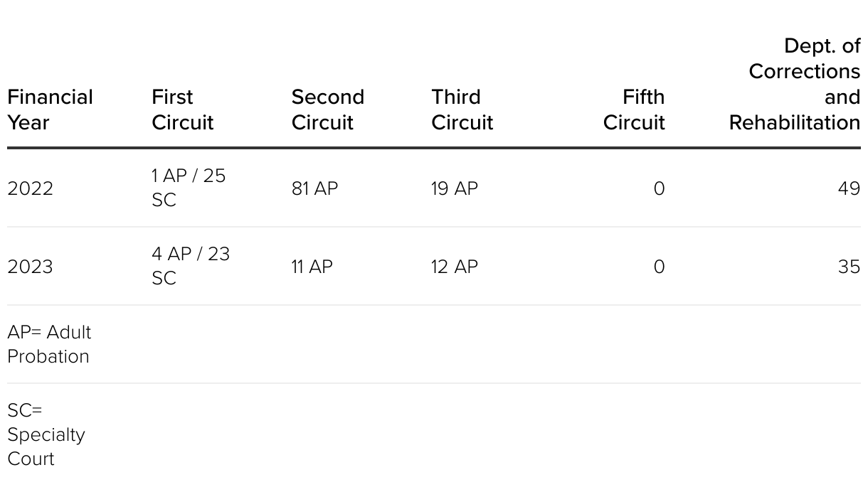Screen dimensions: 868x492
Task: Click the Financial Year column header
Action: point(50,109)
